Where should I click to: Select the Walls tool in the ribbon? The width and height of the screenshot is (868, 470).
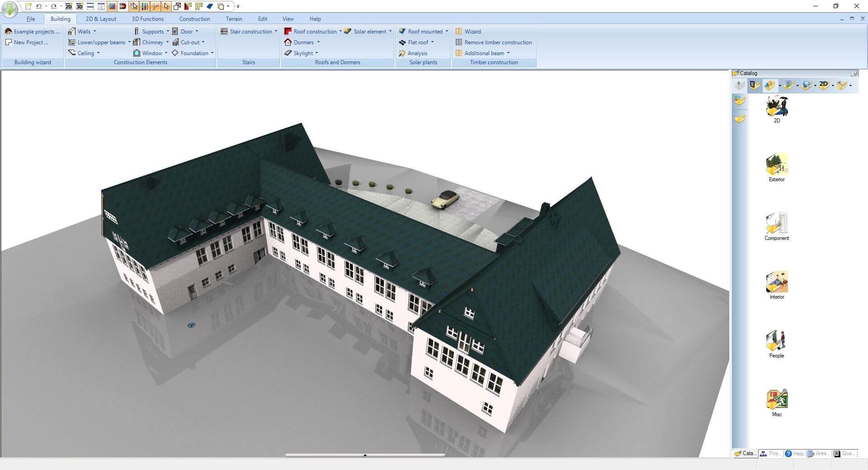[83, 31]
